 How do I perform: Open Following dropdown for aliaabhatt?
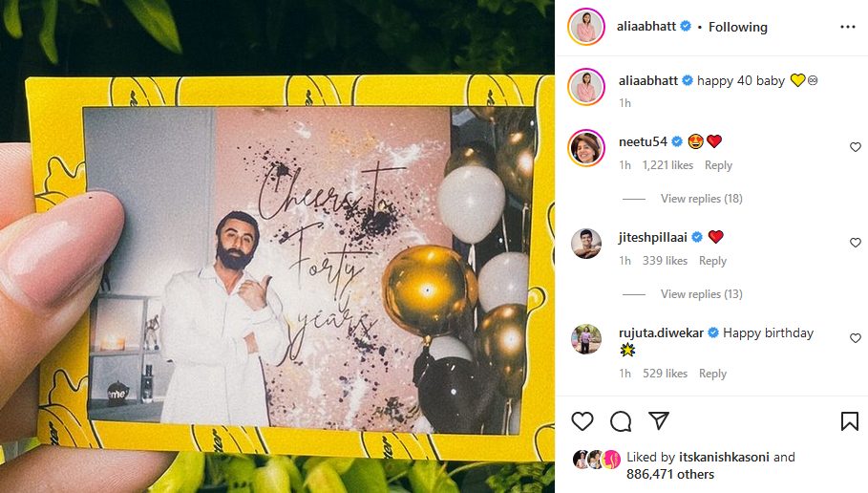click(x=738, y=27)
